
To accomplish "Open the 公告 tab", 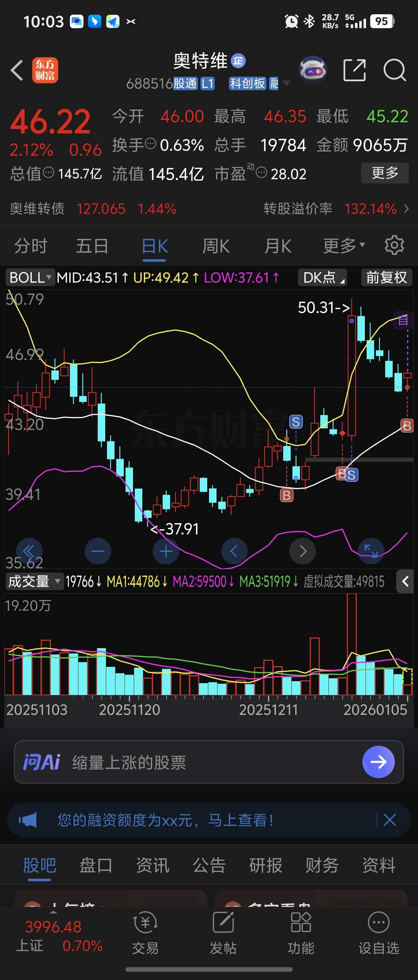I will click(209, 866).
